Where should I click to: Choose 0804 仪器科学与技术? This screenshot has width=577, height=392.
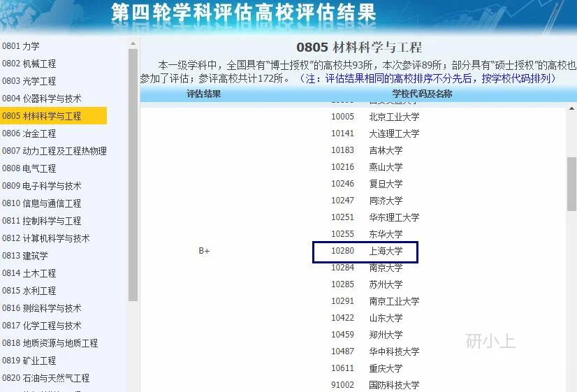pyautogui.click(x=42, y=99)
